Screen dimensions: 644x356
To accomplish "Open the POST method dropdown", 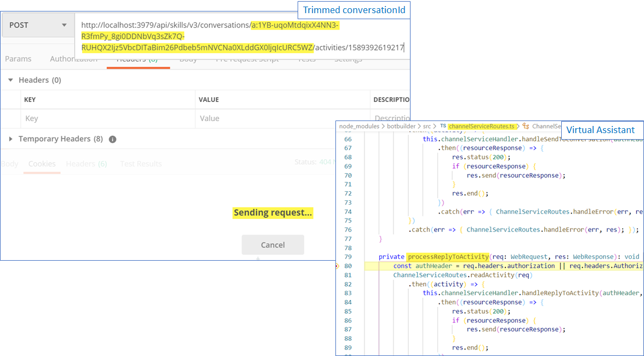I will click(38, 25).
